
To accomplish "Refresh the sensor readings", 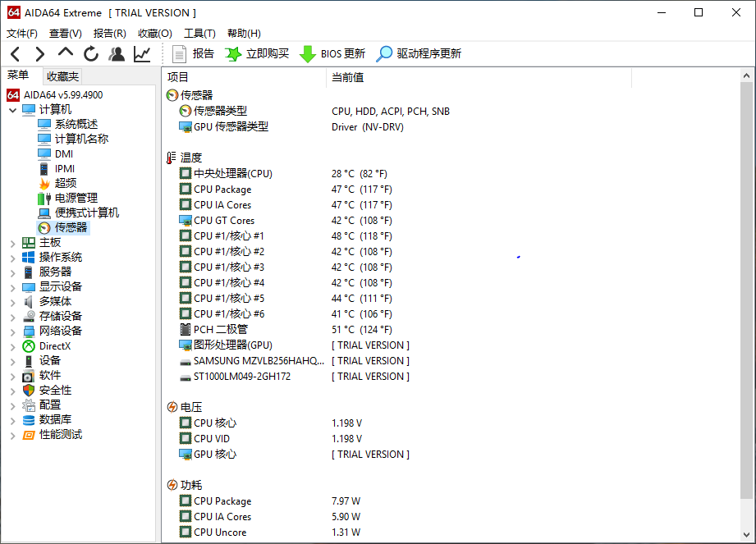I will 90,54.
